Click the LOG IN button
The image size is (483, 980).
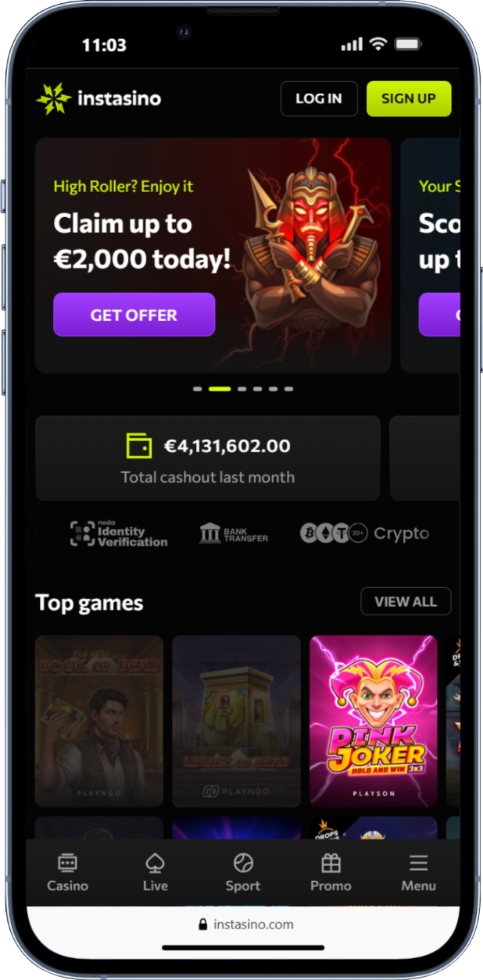[319, 98]
